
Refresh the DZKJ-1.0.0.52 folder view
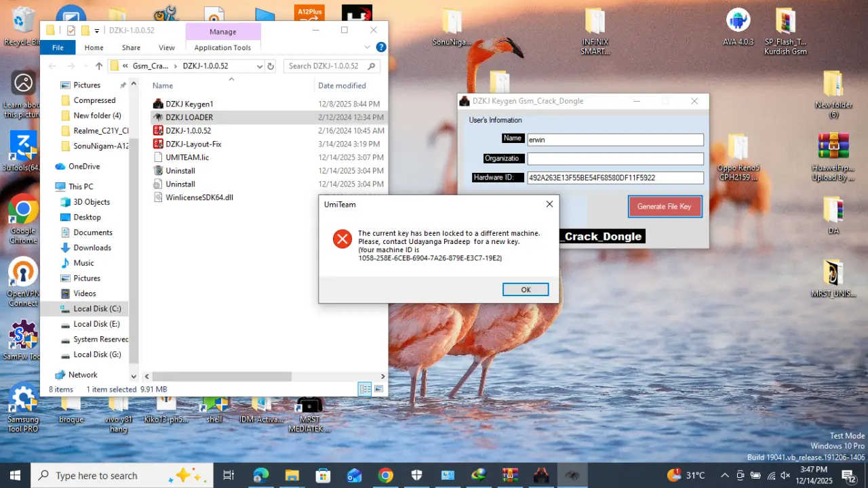[x=271, y=66]
